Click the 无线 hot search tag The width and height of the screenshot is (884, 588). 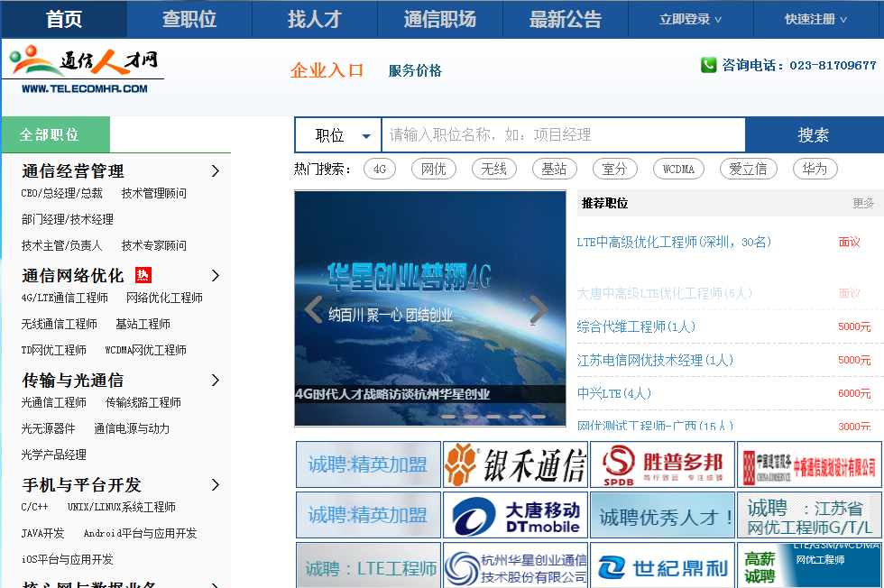[x=494, y=169]
